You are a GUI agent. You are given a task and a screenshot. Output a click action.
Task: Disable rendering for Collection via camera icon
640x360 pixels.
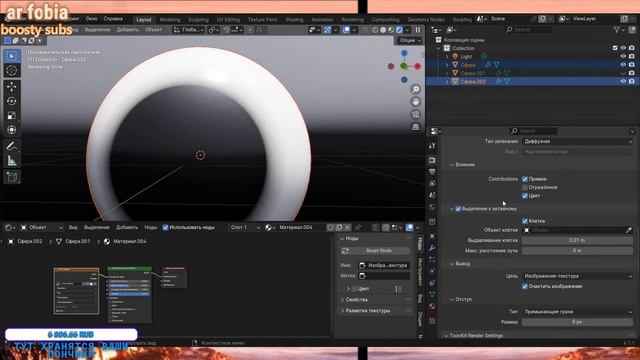pos(632,48)
